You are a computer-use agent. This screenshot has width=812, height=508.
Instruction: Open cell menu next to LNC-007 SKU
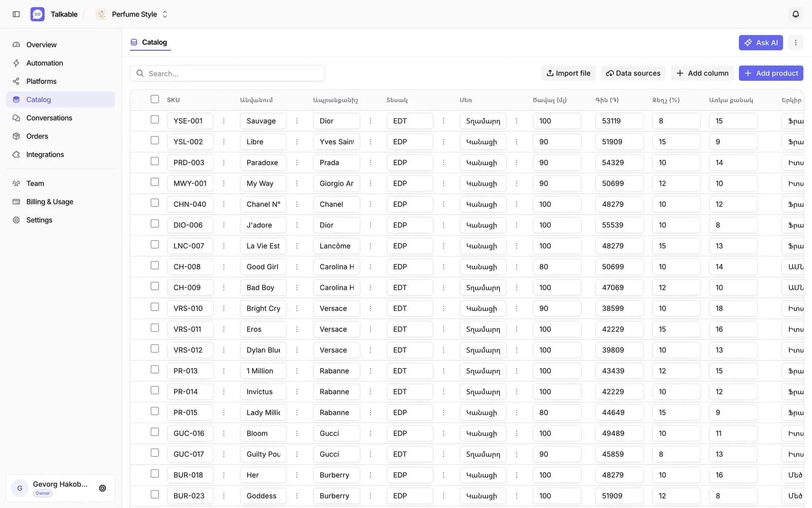pyautogui.click(x=224, y=246)
